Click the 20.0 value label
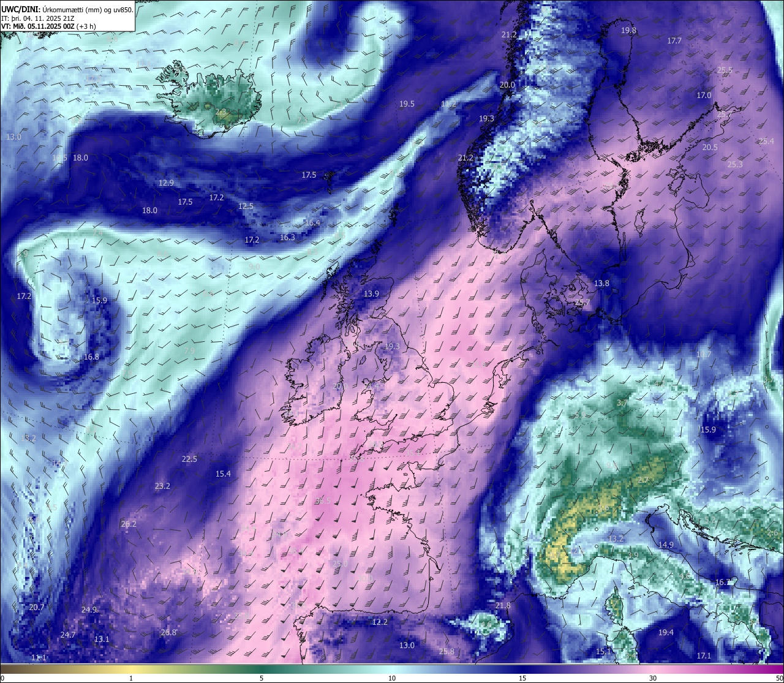784x683 pixels. [508, 85]
